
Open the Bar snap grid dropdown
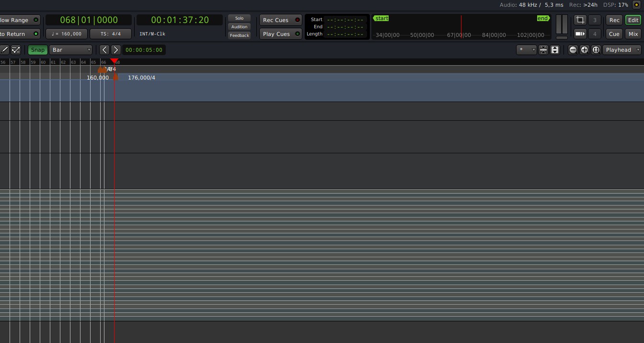point(71,50)
